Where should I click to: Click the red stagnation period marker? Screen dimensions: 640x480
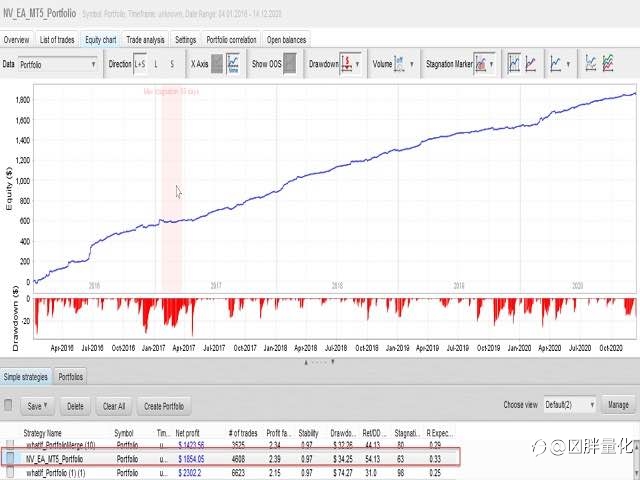[x=171, y=188]
